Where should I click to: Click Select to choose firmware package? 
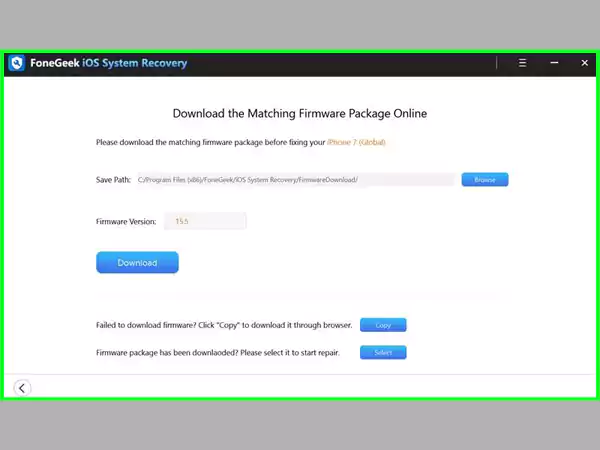(383, 352)
